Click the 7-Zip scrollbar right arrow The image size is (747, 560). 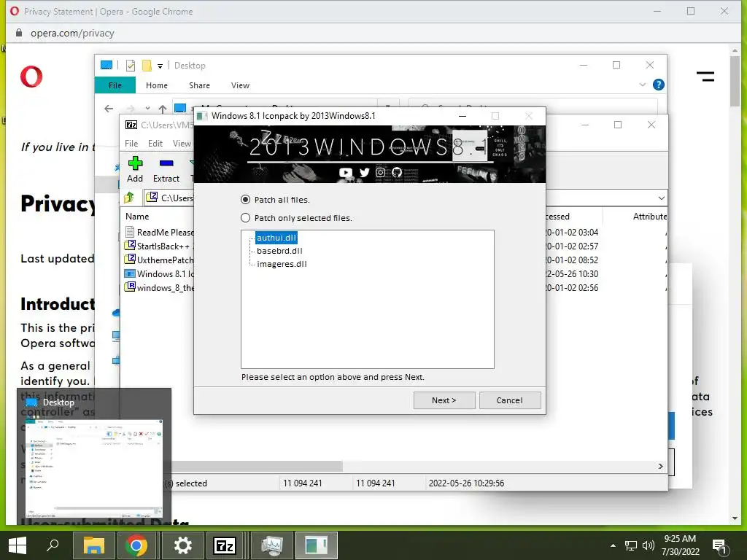click(x=661, y=466)
